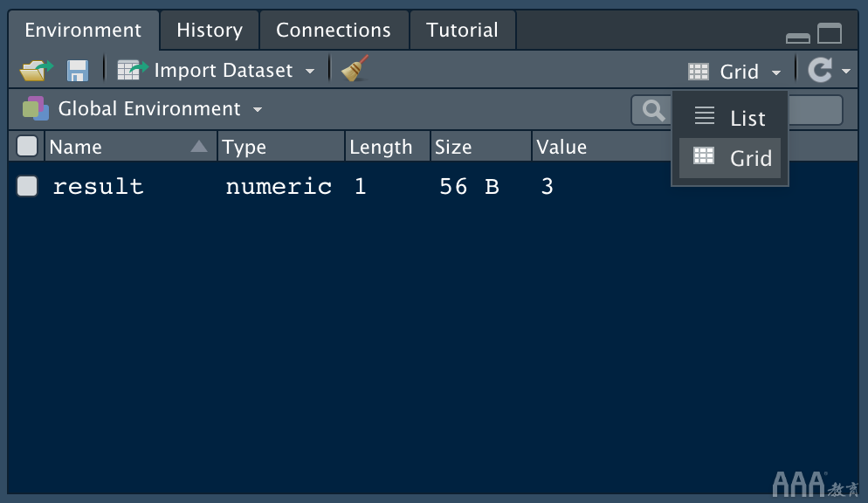Open the Import Dataset dropdown arrow
This screenshot has height=503, width=868.
[310, 72]
